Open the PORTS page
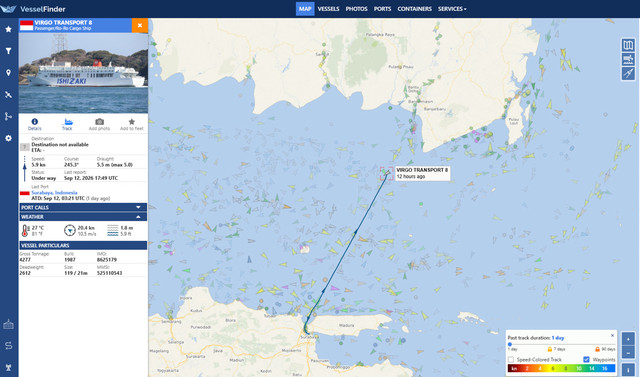 pyautogui.click(x=382, y=9)
